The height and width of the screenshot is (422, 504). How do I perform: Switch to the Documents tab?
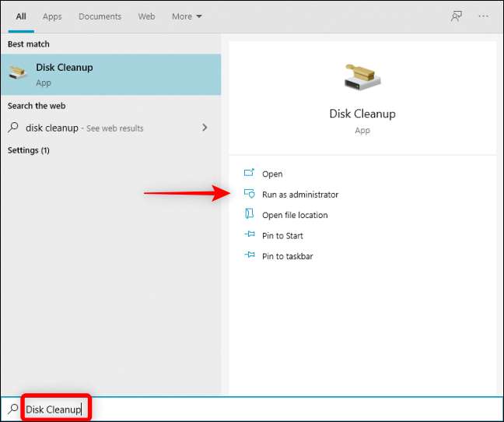coord(100,16)
